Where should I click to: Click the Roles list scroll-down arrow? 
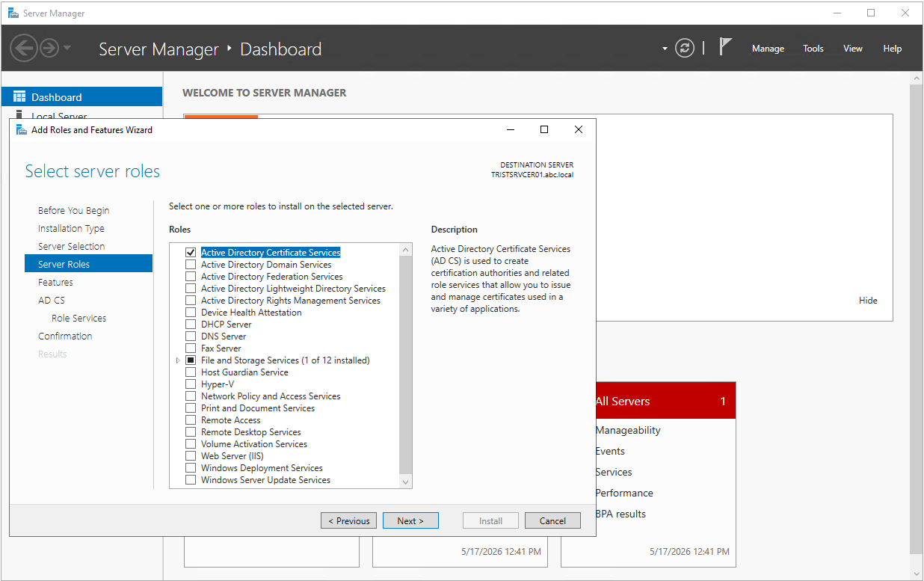click(406, 482)
